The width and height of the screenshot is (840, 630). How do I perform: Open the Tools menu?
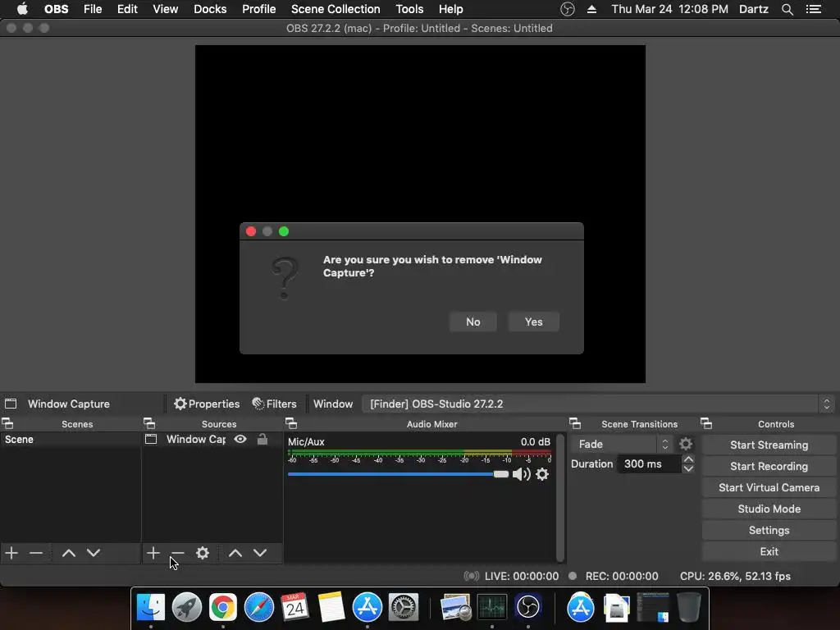tap(410, 9)
